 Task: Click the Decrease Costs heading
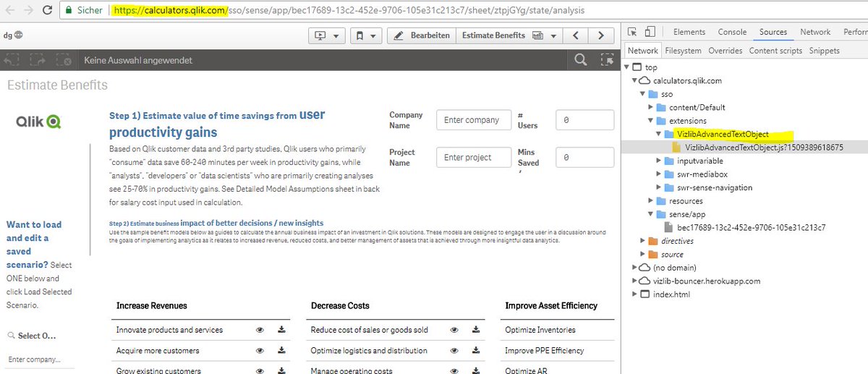pyautogui.click(x=340, y=306)
